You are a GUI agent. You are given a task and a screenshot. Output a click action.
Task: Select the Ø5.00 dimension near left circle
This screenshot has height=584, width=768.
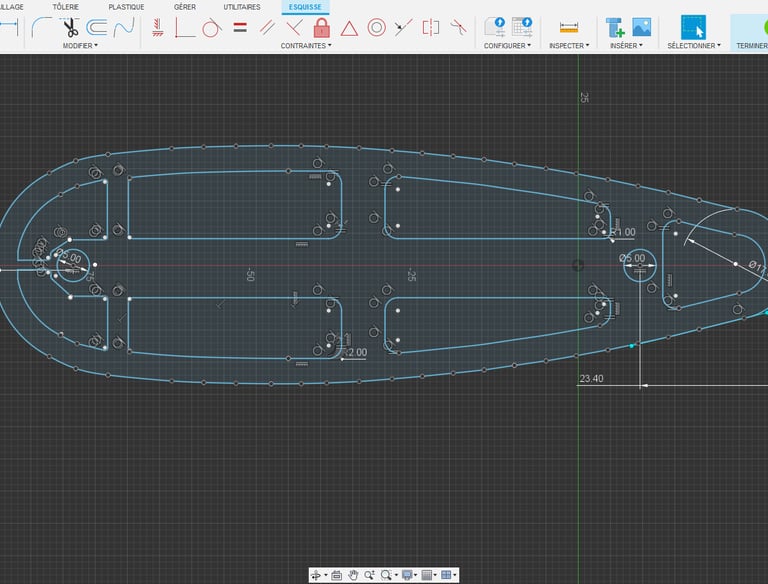(x=70, y=256)
